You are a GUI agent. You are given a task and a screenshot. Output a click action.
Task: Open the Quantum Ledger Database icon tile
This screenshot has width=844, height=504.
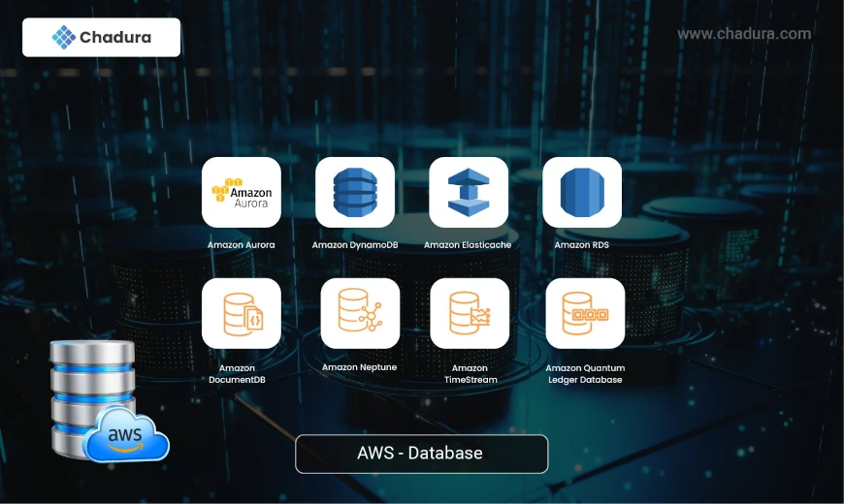(585, 314)
